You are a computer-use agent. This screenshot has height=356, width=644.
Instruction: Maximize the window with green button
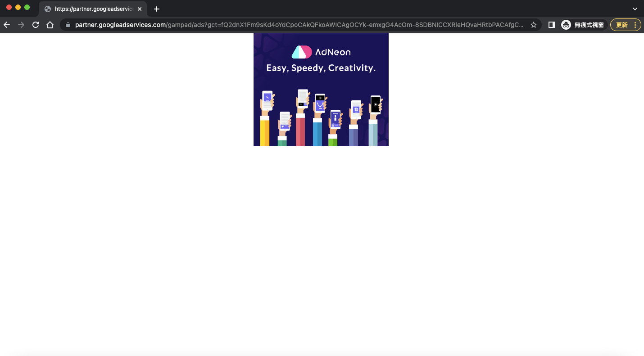[x=27, y=7]
